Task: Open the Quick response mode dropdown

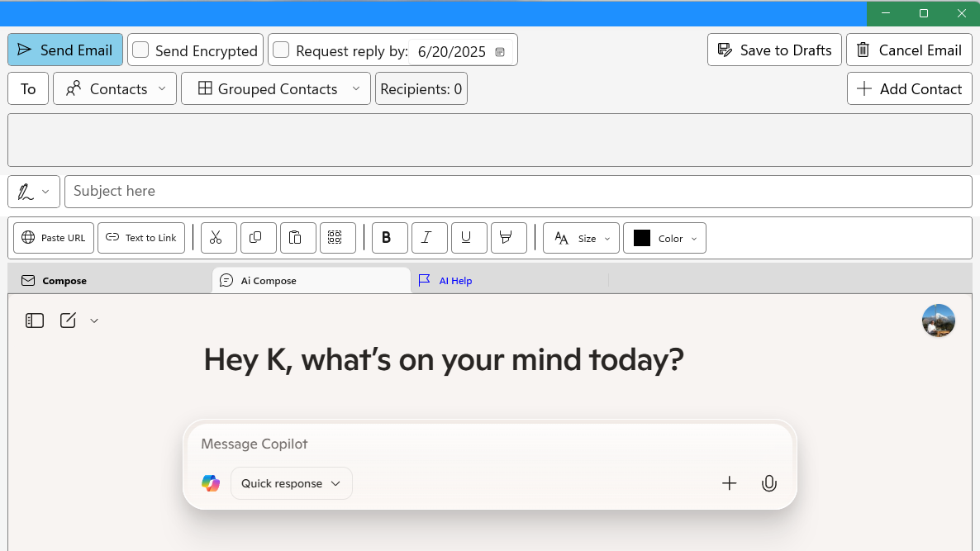Action: click(291, 484)
